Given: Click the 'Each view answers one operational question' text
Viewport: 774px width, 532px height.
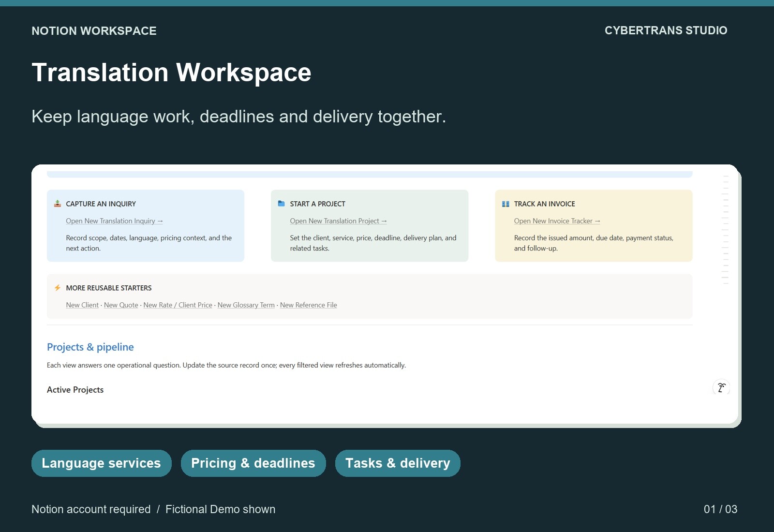Looking at the screenshot, I should 226,365.
